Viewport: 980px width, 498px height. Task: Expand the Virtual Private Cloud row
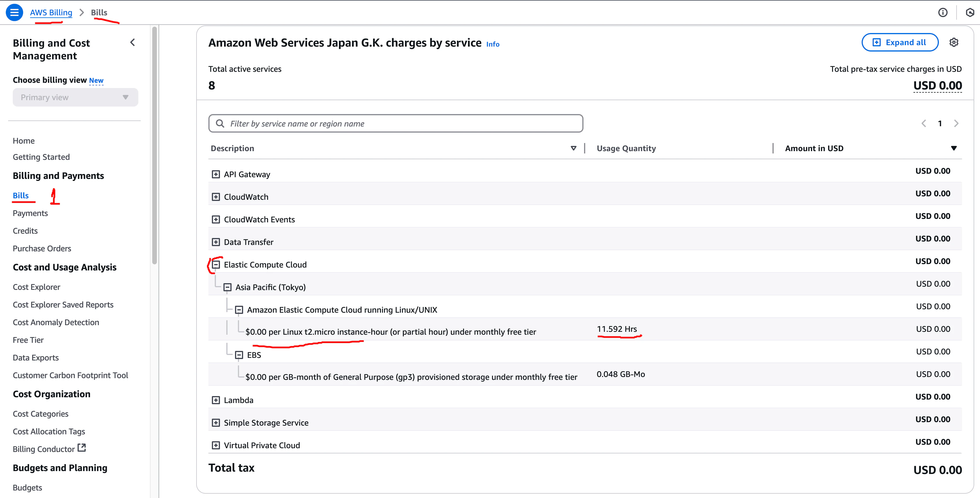[x=216, y=445]
